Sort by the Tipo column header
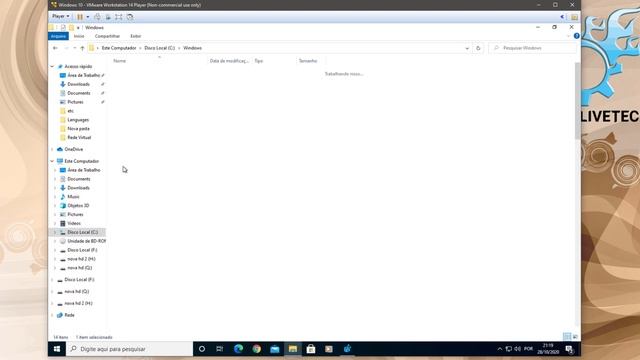This screenshot has height=360, width=640. (x=274, y=61)
